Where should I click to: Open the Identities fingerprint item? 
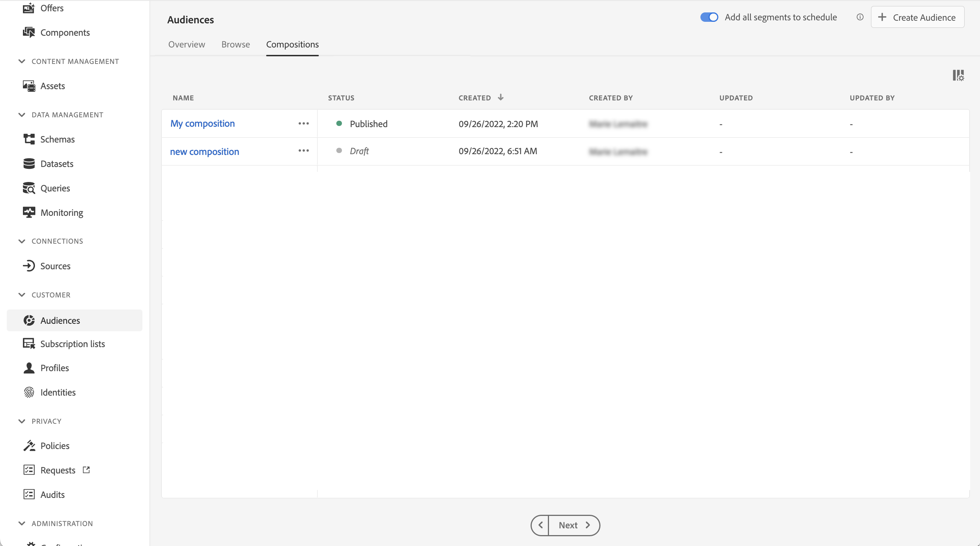[x=58, y=392]
